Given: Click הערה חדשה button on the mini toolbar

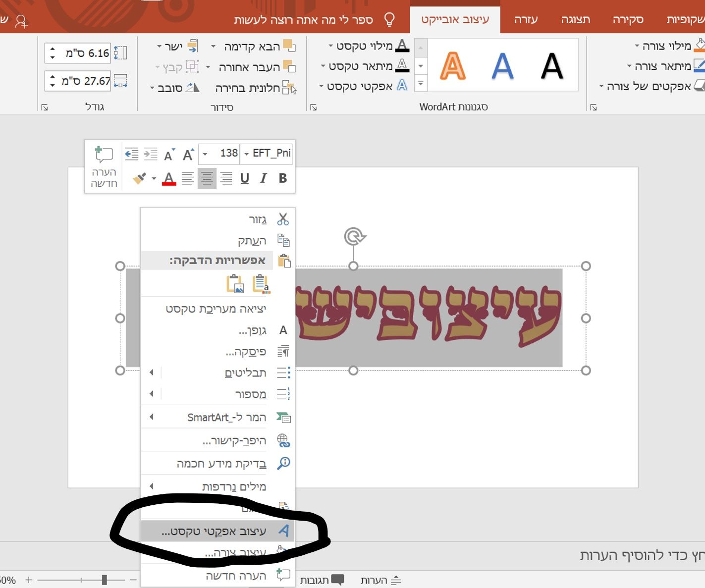Looking at the screenshot, I should click(104, 167).
